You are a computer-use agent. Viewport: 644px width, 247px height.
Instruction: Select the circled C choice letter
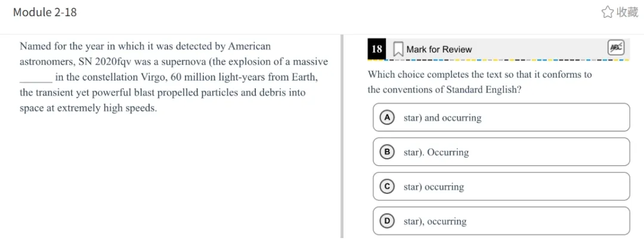386,187
